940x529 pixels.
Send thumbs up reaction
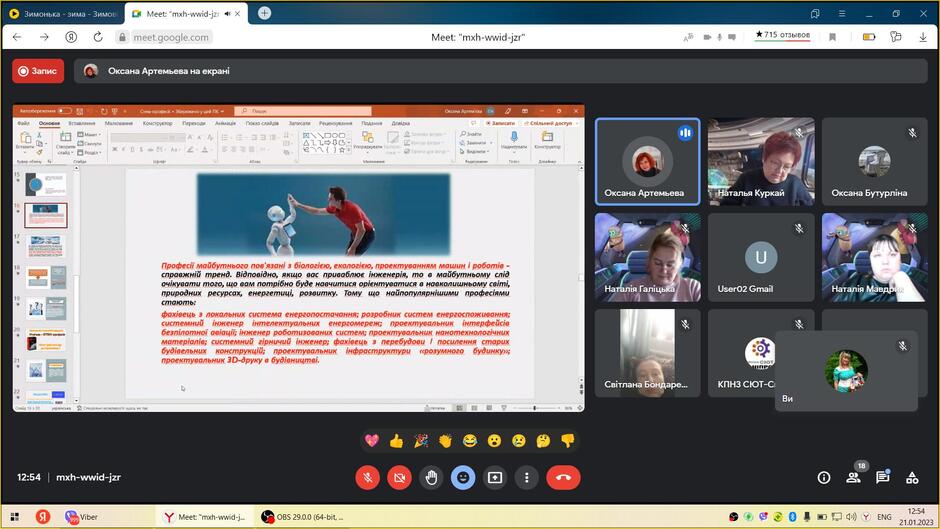pos(396,441)
